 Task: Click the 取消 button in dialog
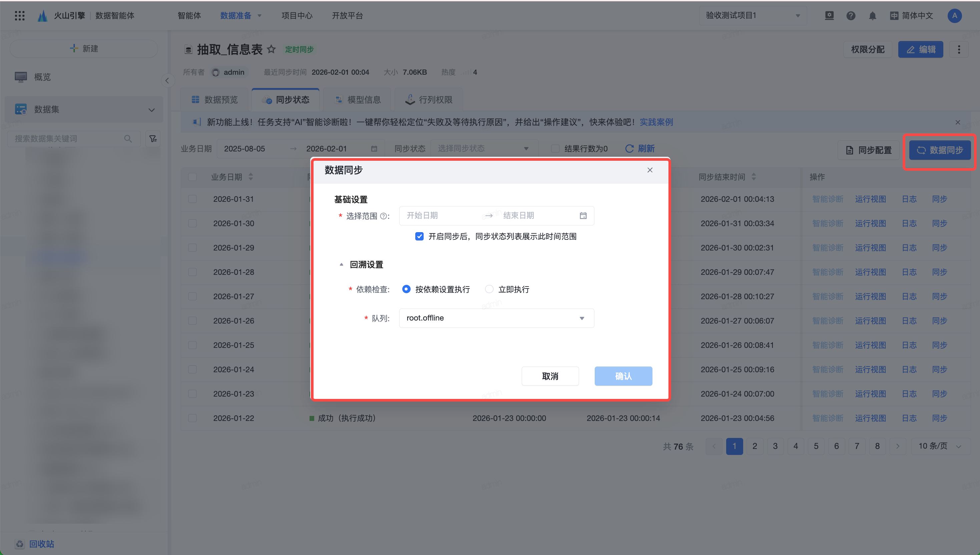(x=550, y=376)
